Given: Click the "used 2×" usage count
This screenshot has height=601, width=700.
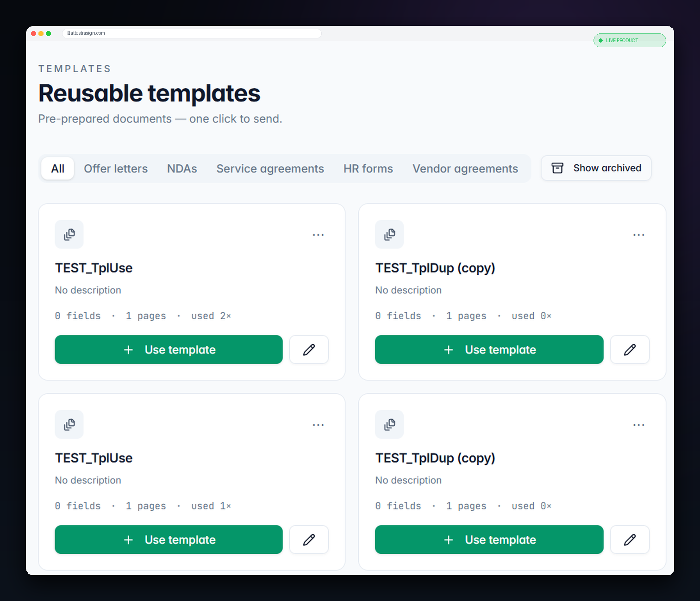Looking at the screenshot, I should (x=211, y=316).
